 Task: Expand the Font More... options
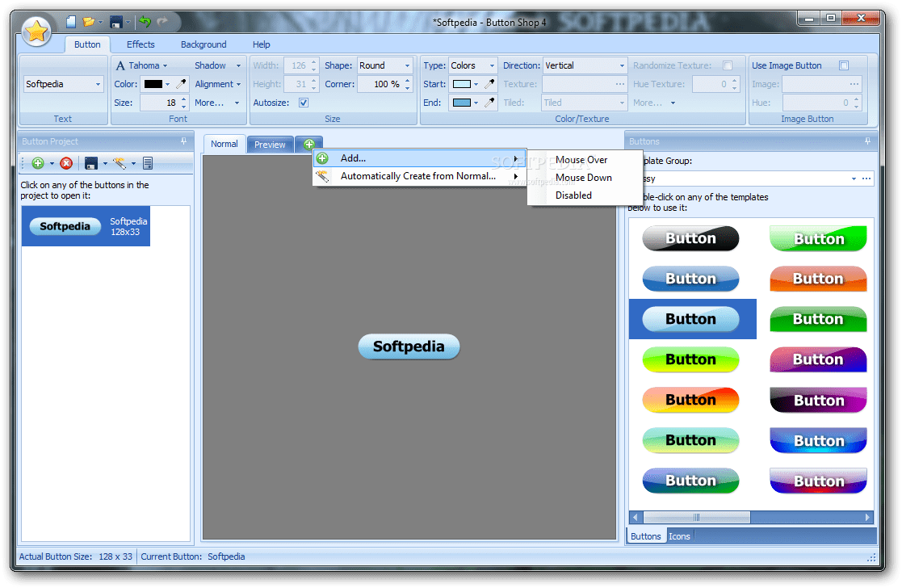217,103
